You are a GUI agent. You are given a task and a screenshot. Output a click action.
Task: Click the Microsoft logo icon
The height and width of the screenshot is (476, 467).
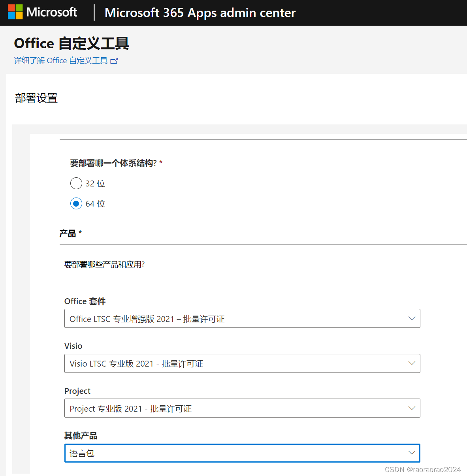tap(15, 12)
